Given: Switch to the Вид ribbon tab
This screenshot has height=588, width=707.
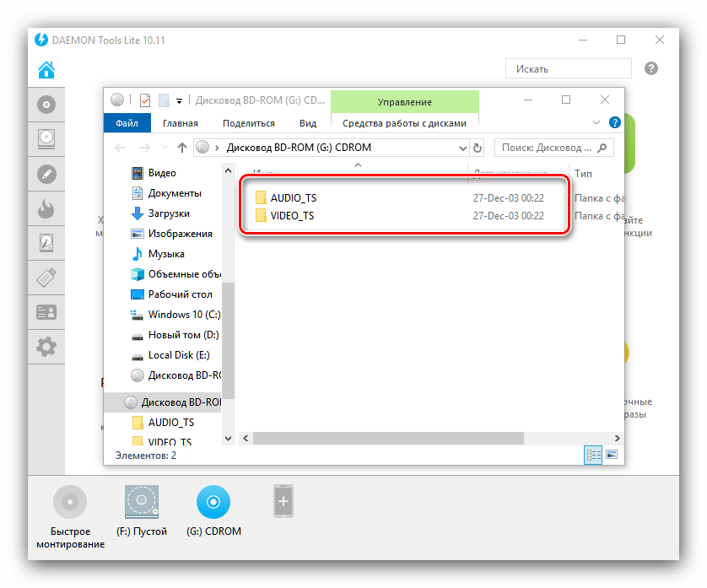Looking at the screenshot, I should point(308,123).
